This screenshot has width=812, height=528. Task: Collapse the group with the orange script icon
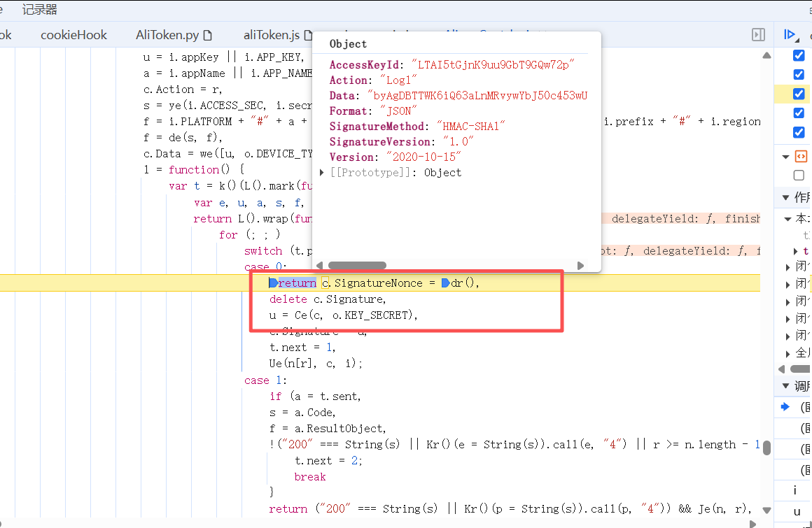(x=785, y=157)
